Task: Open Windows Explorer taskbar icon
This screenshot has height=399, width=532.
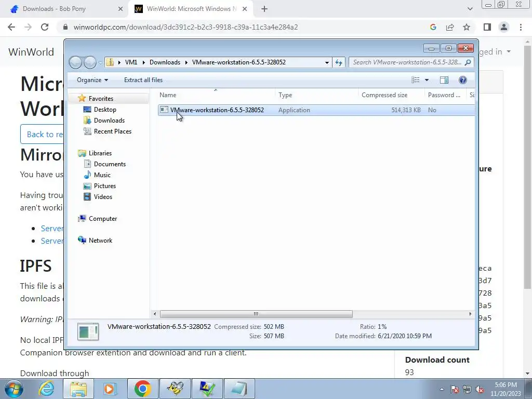Action: tap(78, 389)
